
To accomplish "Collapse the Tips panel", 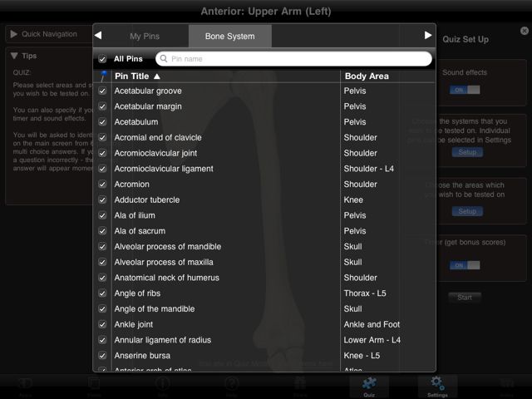I will (x=14, y=56).
